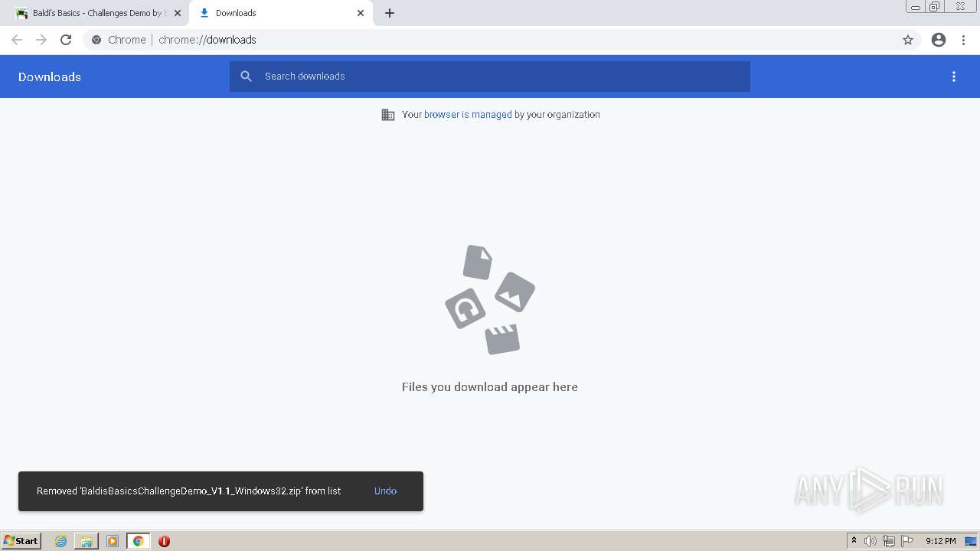
Task: Undo removal of the zip file
Action: coord(385,491)
